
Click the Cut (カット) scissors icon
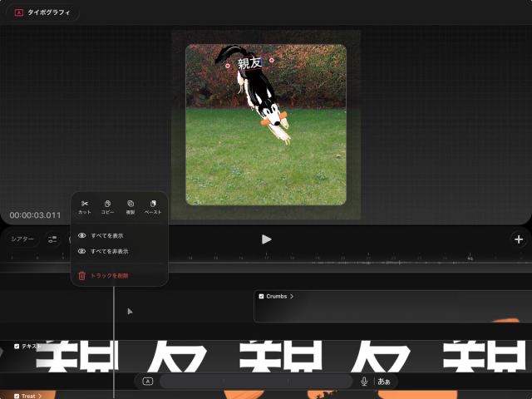click(x=85, y=204)
